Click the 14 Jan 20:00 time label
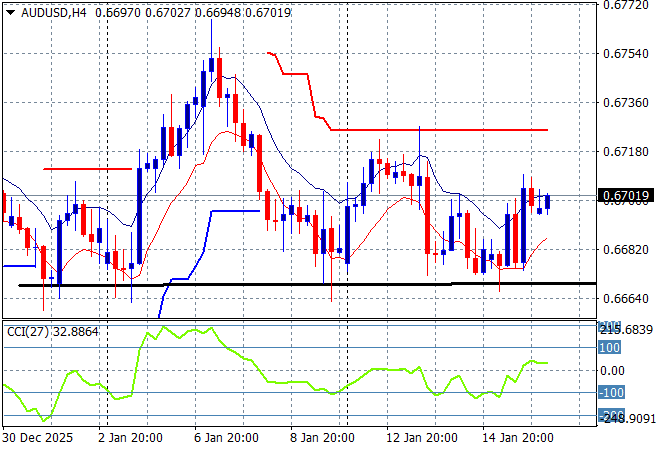 (519, 438)
